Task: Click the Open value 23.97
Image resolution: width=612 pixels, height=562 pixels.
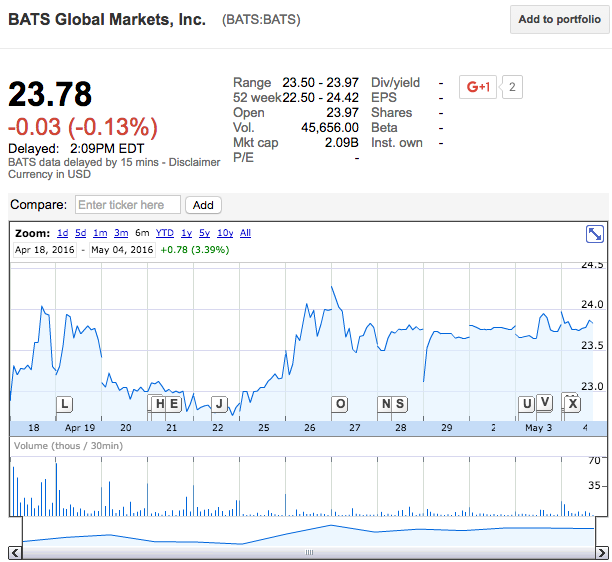Action: [x=342, y=113]
